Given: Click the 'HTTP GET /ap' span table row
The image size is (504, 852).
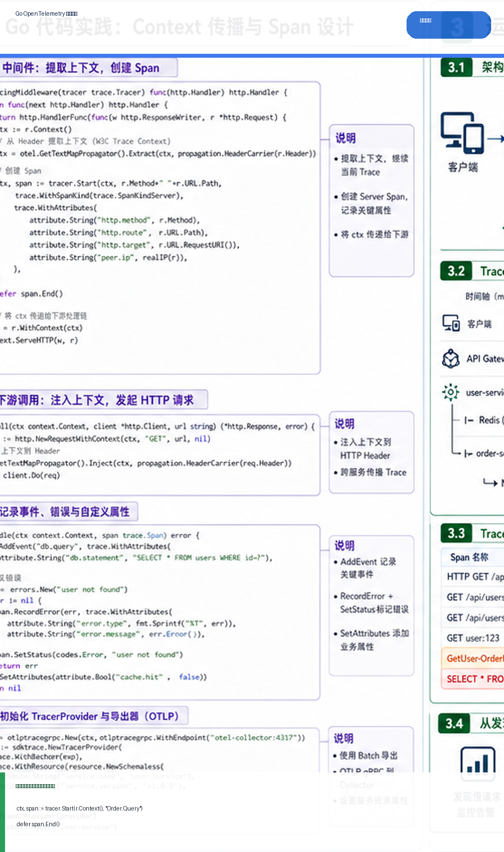Looking at the screenshot, I should (473, 577).
